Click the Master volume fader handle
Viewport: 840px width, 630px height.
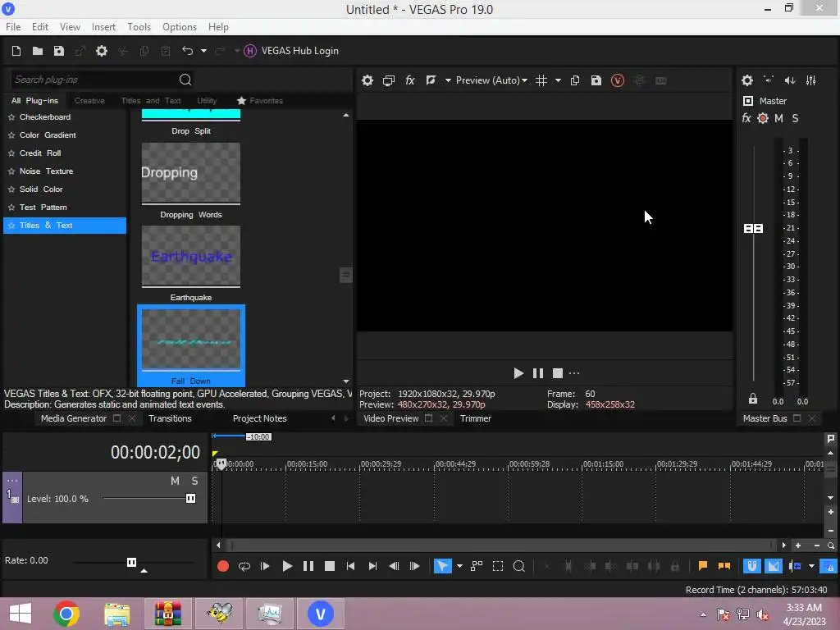753,229
